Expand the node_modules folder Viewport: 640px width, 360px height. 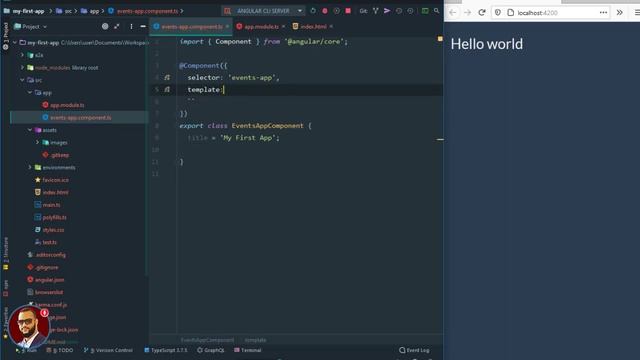point(22,67)
